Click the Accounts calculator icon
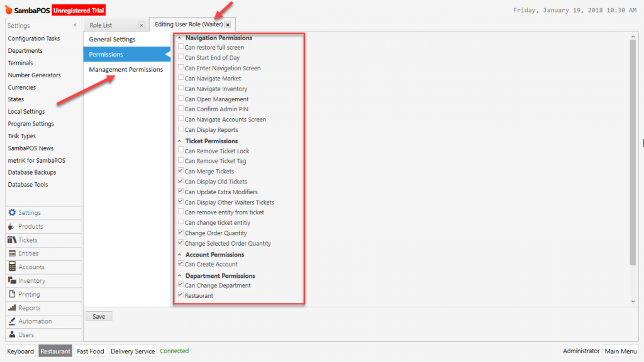Viewport: 644px width, 362px height. 13,266
